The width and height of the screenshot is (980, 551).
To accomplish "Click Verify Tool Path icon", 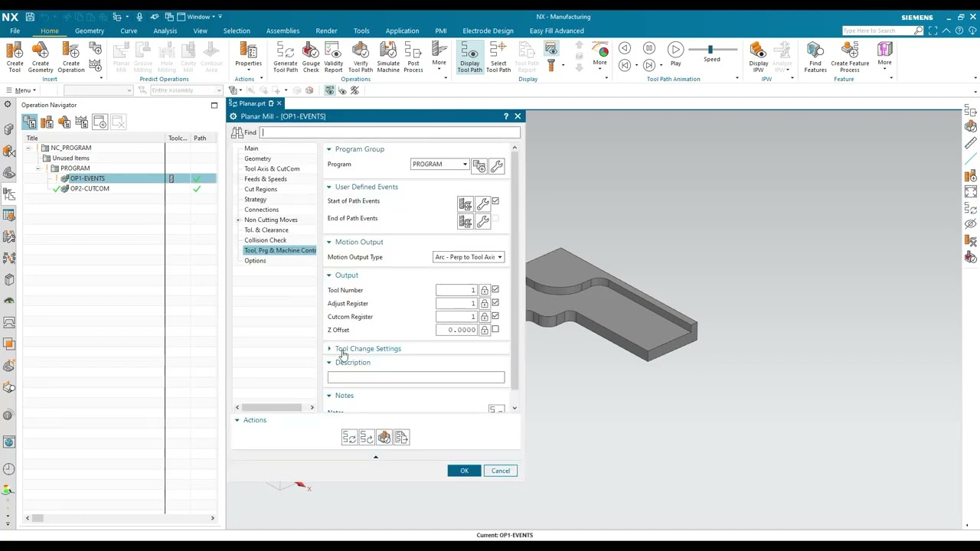I will pyautogui.click(x=361, y=57).
